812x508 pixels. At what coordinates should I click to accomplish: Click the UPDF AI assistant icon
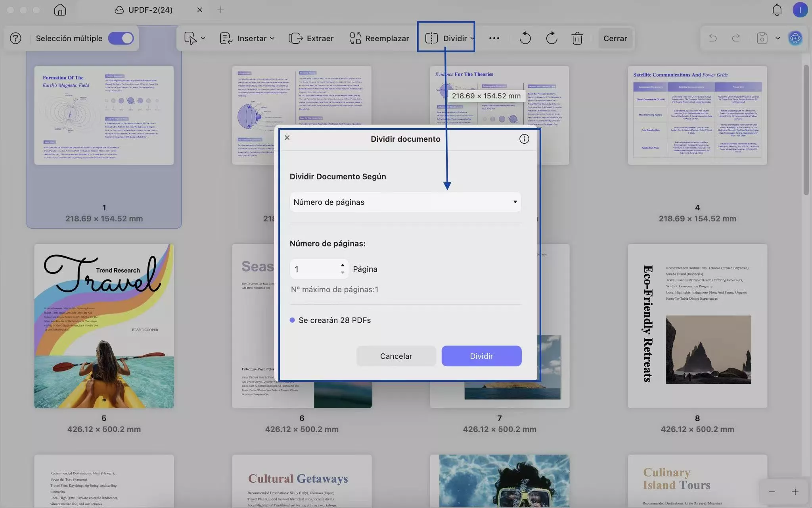795,38
